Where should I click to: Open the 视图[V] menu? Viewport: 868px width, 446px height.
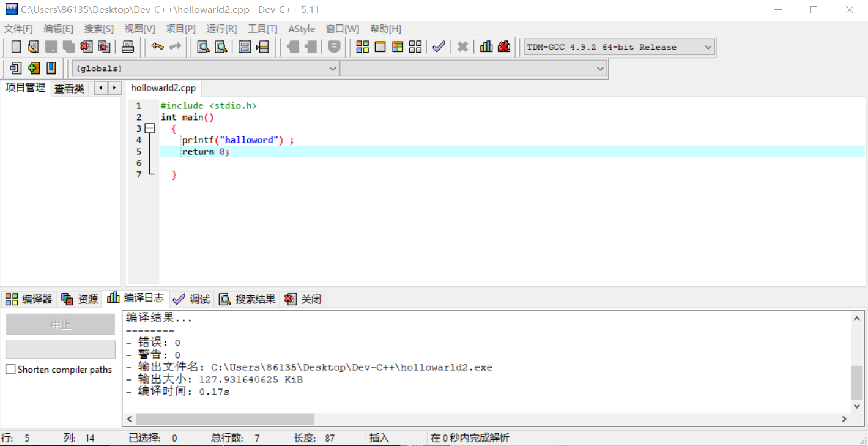pyautogui.click(x=139, y=29)
